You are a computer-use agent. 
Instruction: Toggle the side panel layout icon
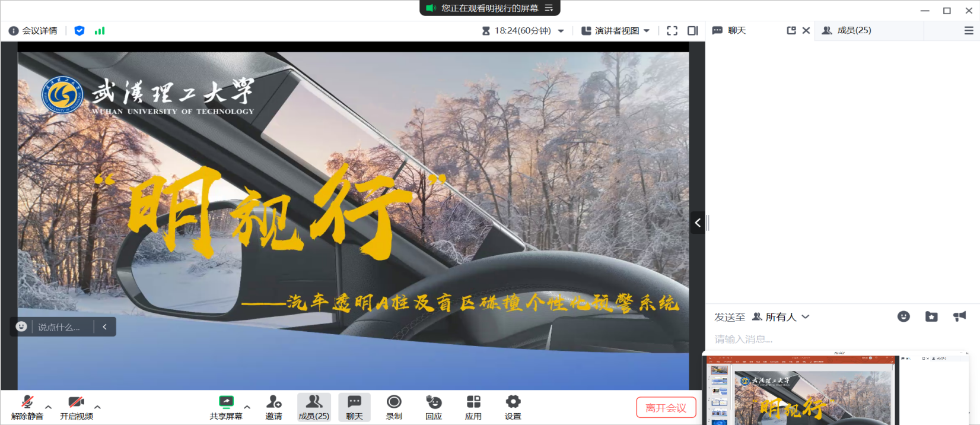pos(692,31)
